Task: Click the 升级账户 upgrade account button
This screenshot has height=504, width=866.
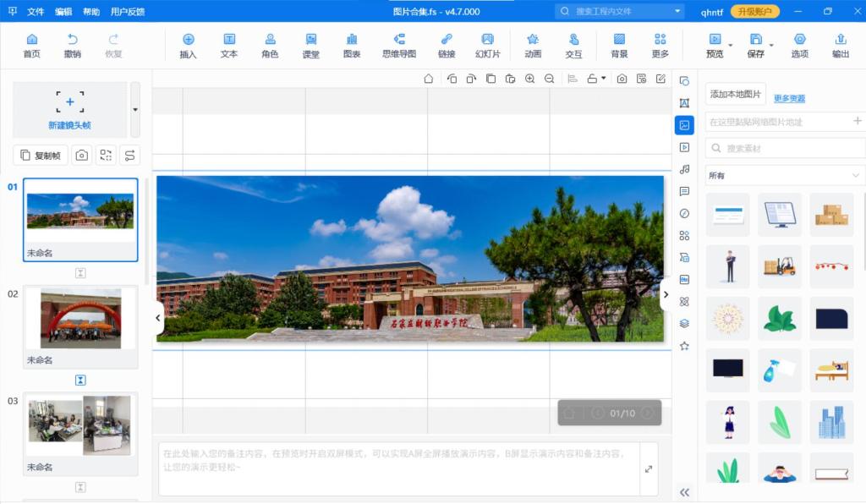Action: click(755, 12)
